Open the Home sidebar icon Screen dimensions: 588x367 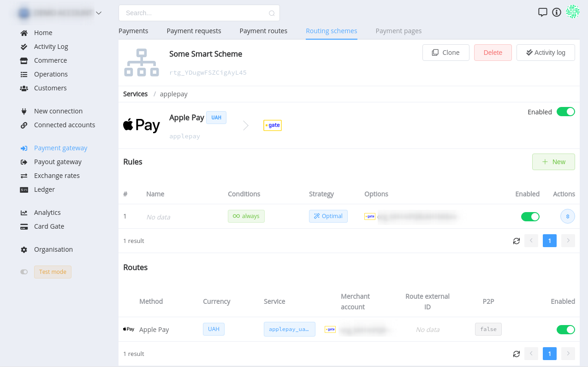point(24,33)
